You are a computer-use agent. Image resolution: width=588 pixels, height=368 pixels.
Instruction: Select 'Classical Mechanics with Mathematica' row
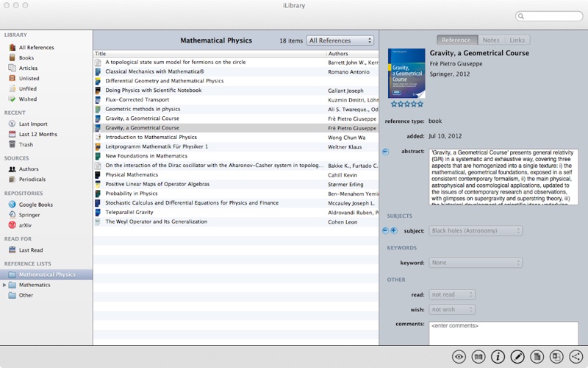coord(236,71)
